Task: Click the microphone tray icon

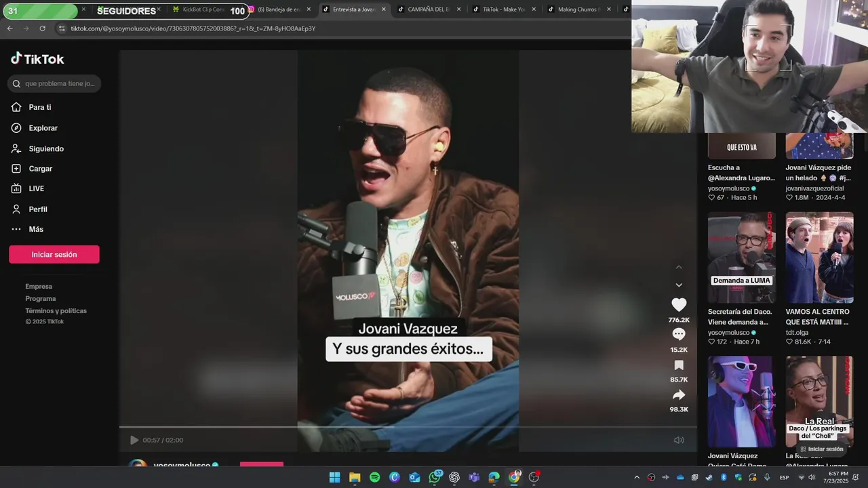Action: (767, 477)
